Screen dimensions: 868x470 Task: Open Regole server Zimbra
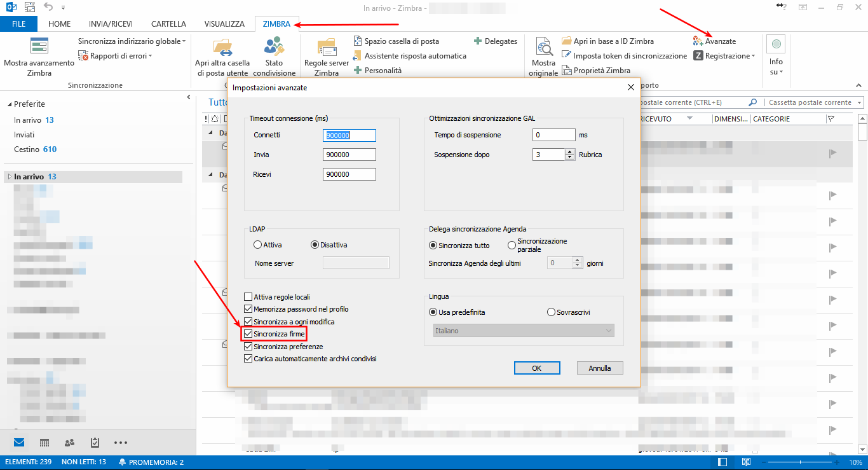pyautogui.click(x=327, y=56)
